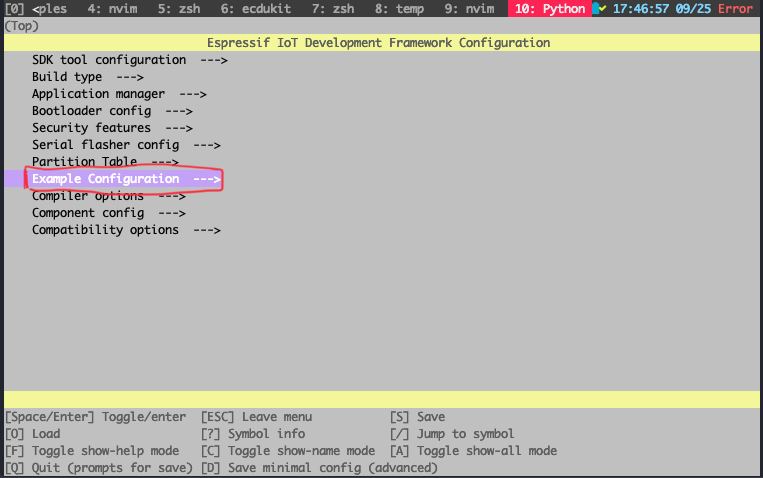This screenshot has height=478, width=763.
Task: Click the tmux session indicator [0]
Action: click(x=14, y=9)
